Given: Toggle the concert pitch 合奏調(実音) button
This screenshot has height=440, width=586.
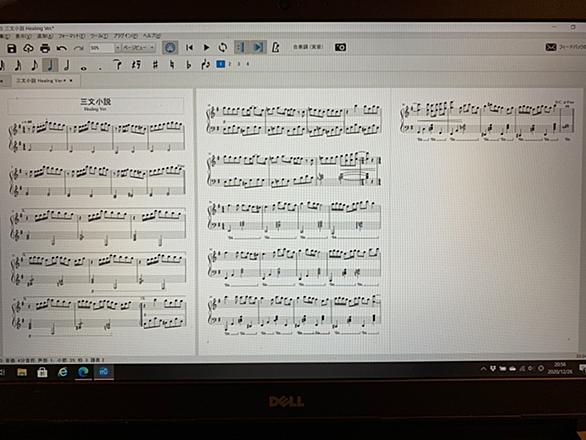Looking at the screenshot, I should 308,47.
